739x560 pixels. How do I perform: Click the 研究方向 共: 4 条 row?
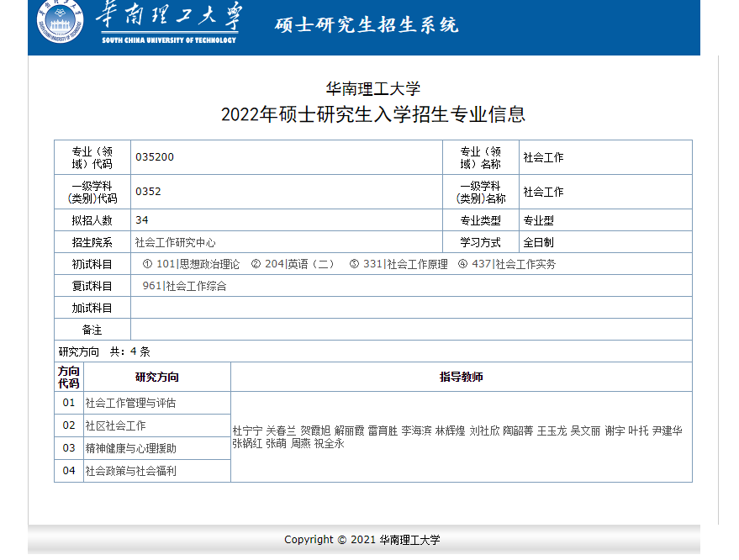point(373,351)
